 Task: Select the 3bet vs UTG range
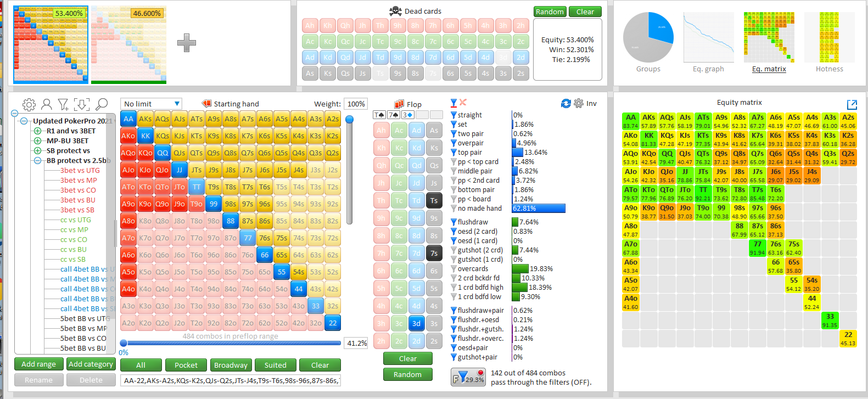80,171
